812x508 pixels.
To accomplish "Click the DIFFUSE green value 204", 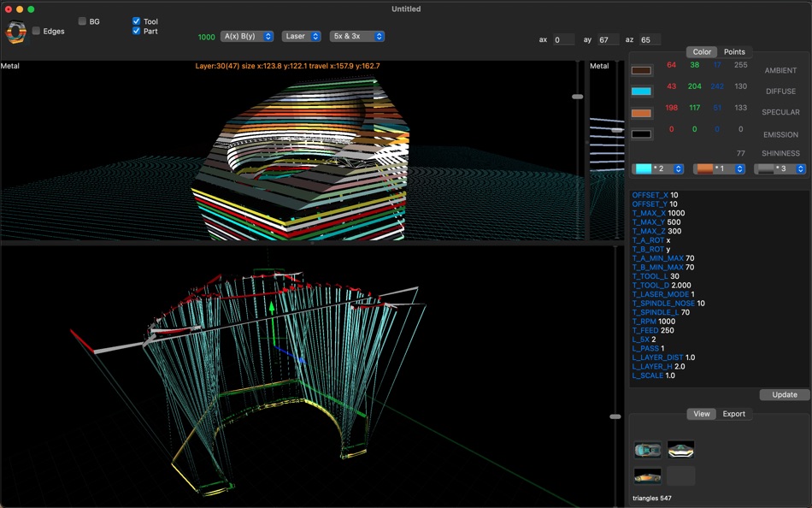I will [x=694, y=86].
